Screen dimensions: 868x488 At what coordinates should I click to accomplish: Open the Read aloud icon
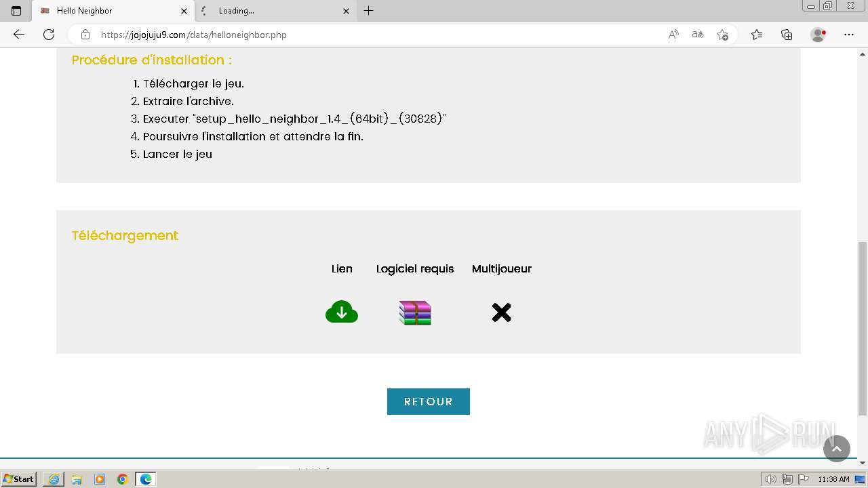pos(673,35)
